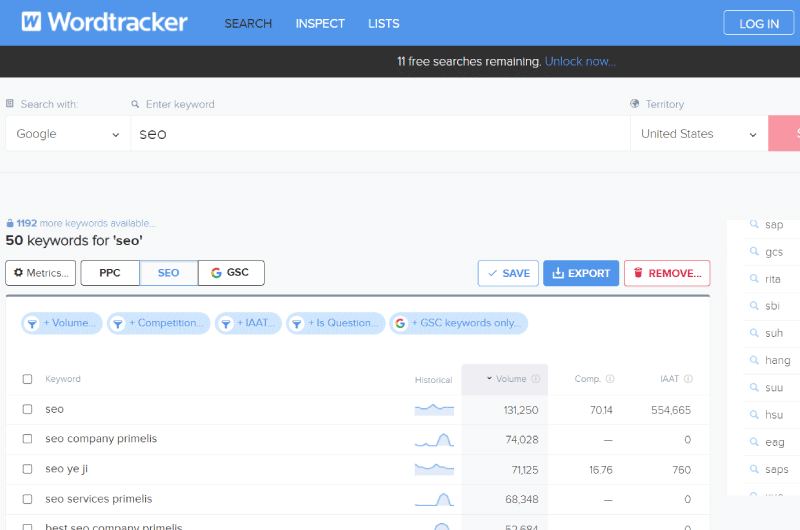
Task: Switch to the PPC tab
Action: (110, 273)
